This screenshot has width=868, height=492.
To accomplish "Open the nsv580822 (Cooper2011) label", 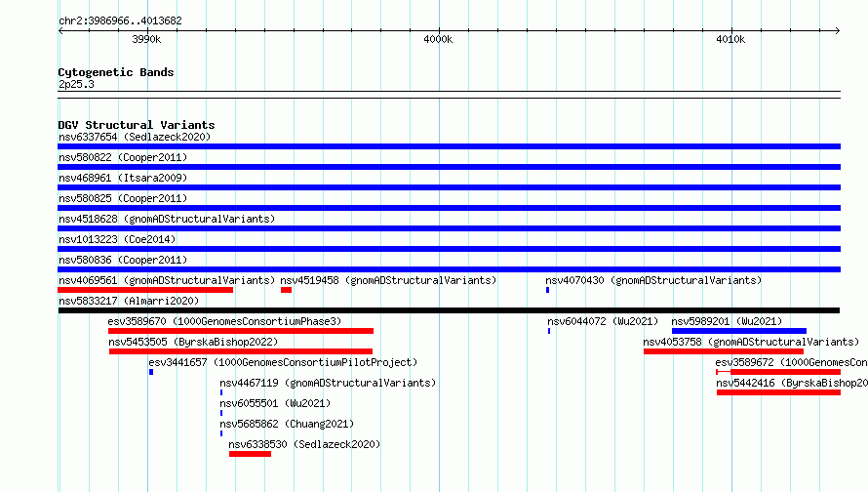I will [123, 157].
